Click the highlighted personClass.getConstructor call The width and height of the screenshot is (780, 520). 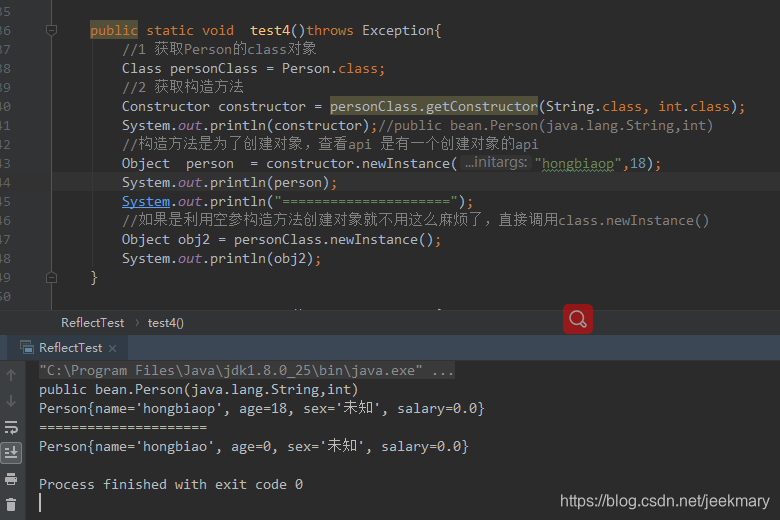pos(433,106)
